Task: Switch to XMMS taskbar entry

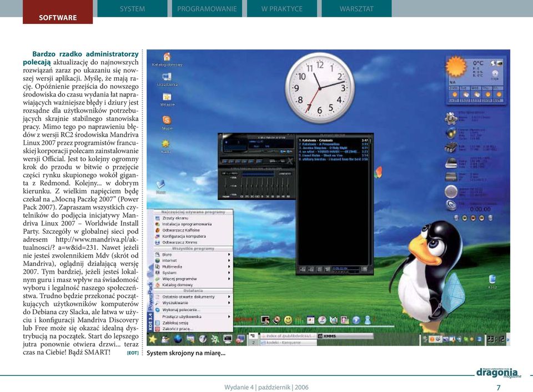Action: [345, 336]
